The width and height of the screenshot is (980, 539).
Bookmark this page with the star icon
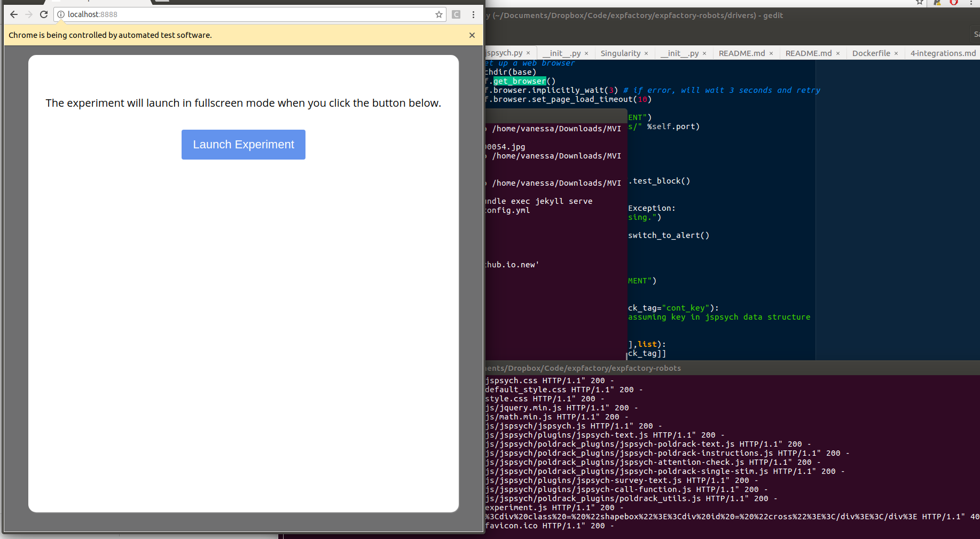point(439,14)
